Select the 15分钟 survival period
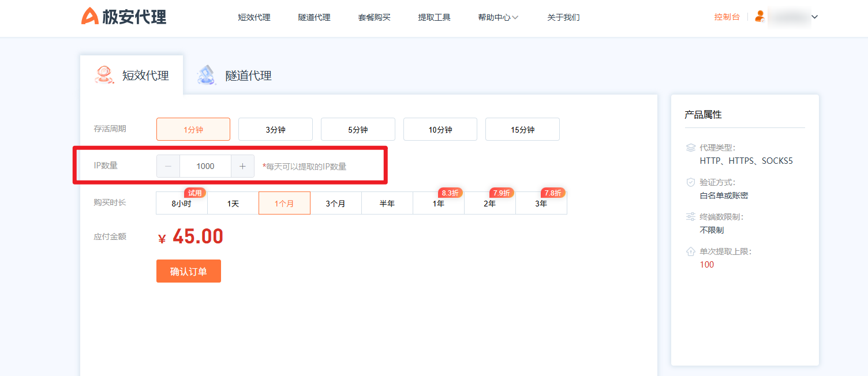Screen dimensions: 868x376 point(522,130)
